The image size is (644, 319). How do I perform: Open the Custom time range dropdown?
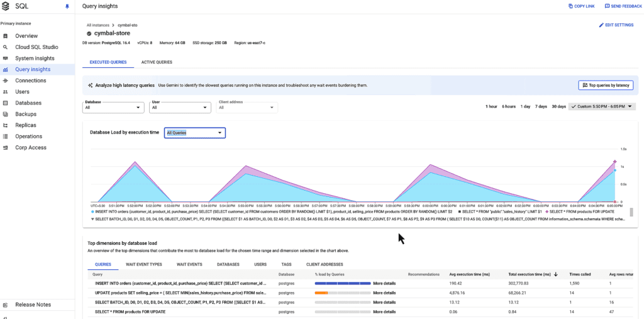coord(602,106)
